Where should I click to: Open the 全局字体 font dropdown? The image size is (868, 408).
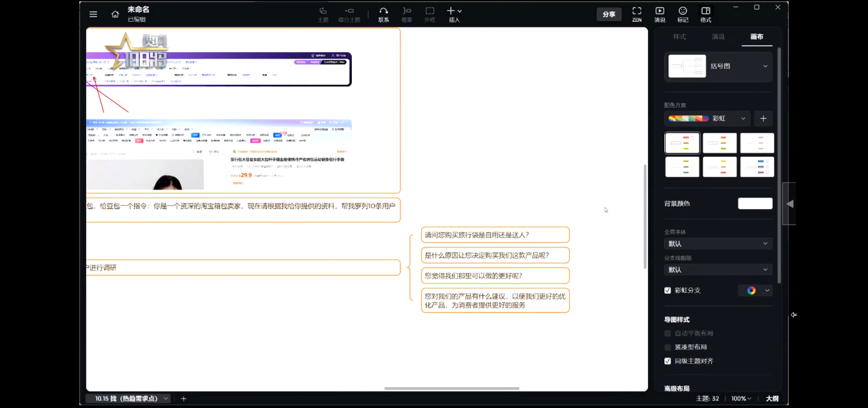click(x=718, y=244)
